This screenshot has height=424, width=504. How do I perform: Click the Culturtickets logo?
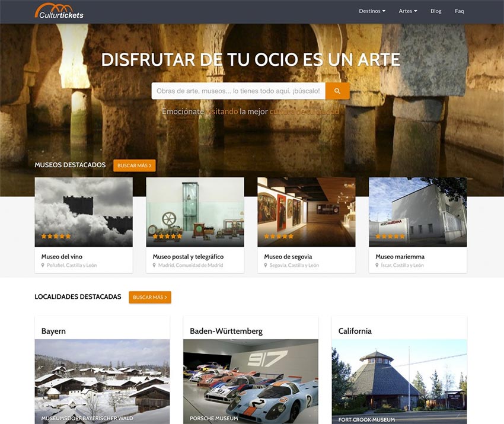[59, 11]
